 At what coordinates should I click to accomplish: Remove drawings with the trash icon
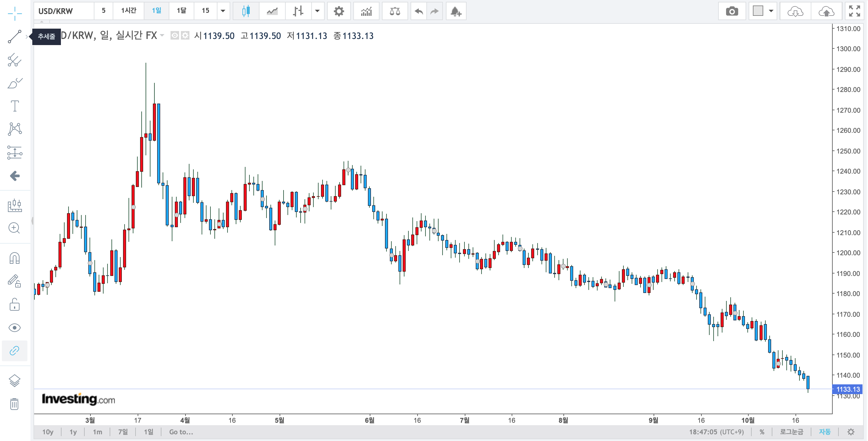point(15,404)
